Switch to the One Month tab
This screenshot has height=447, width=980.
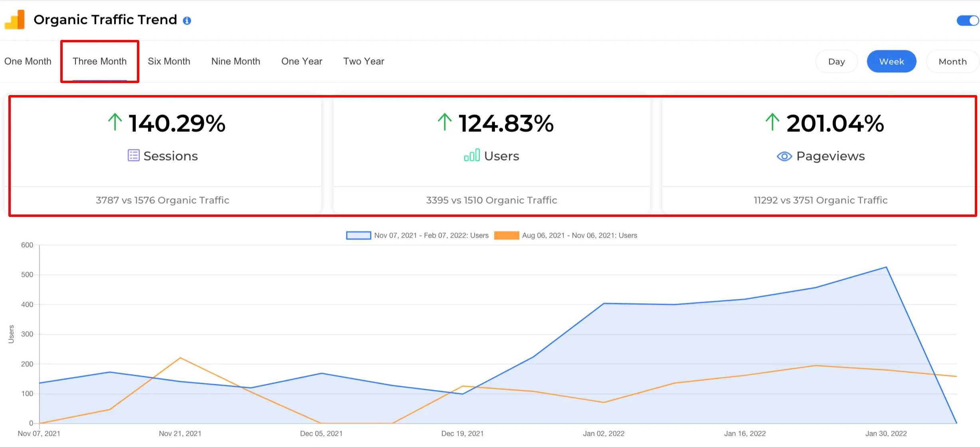28,62
